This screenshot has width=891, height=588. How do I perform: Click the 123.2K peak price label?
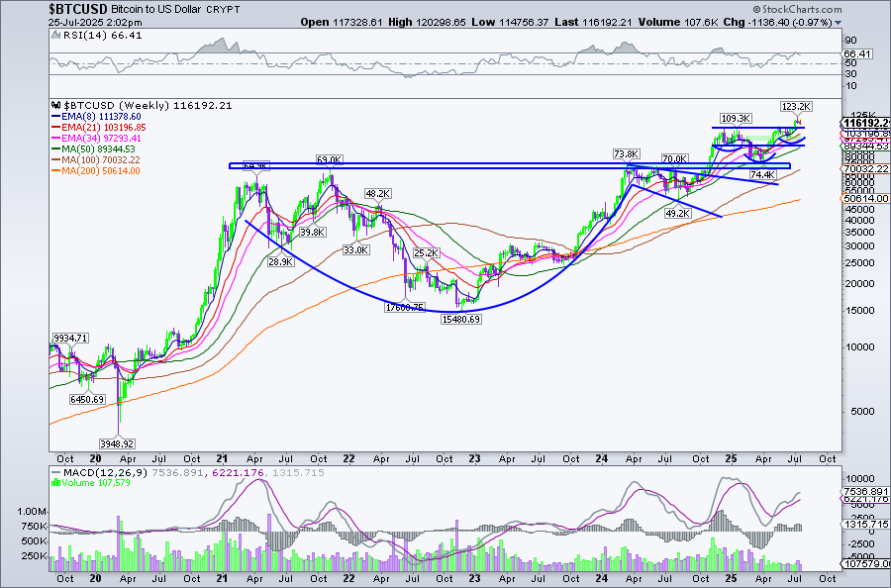[797, 106]
